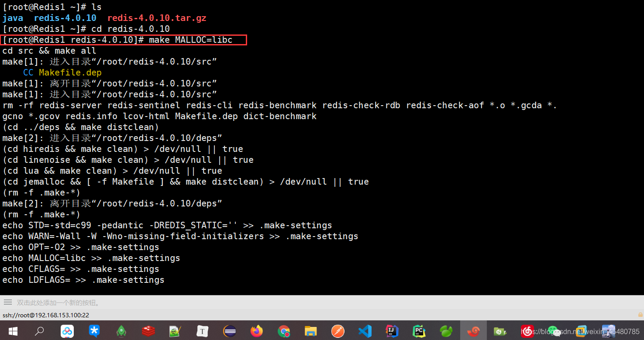Open Google Chrome from taskbar
644x340 pixels.
[x=284, y=331]
